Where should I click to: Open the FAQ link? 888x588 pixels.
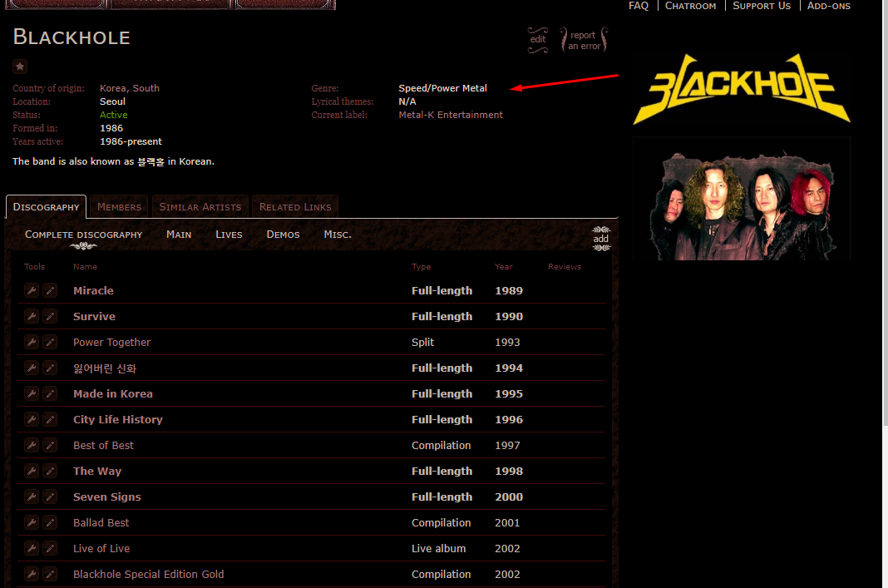click(639, 6)
